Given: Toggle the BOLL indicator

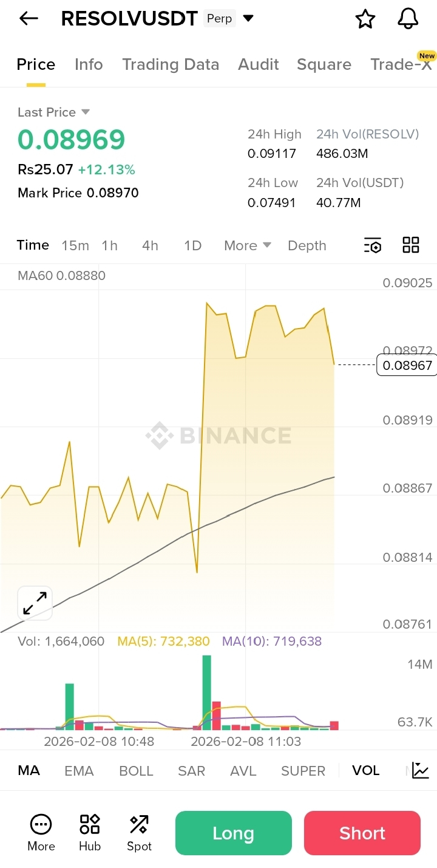Looking at the screenshot, I should [136, 771].
